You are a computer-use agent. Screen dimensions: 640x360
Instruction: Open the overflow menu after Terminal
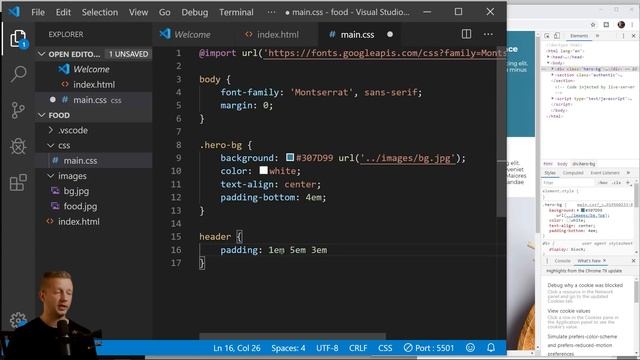click(x=271, y=12)
